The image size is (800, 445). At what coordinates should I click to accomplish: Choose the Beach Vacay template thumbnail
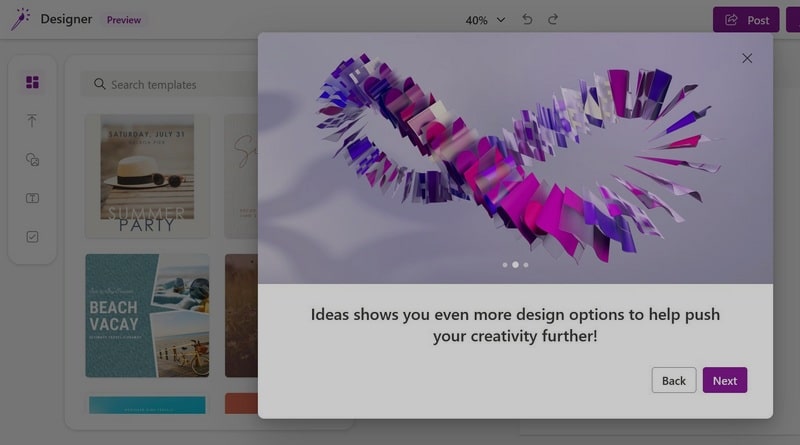coord(147,315)
